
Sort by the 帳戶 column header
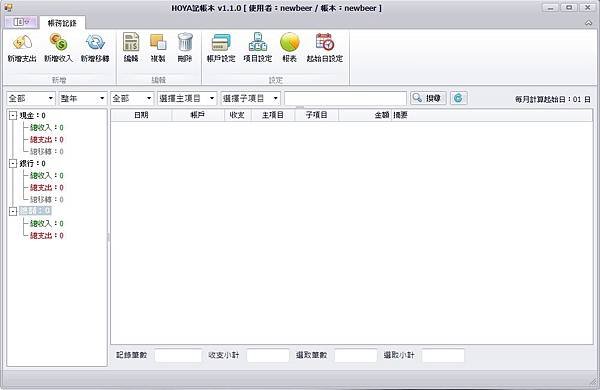tap(198, 115)
